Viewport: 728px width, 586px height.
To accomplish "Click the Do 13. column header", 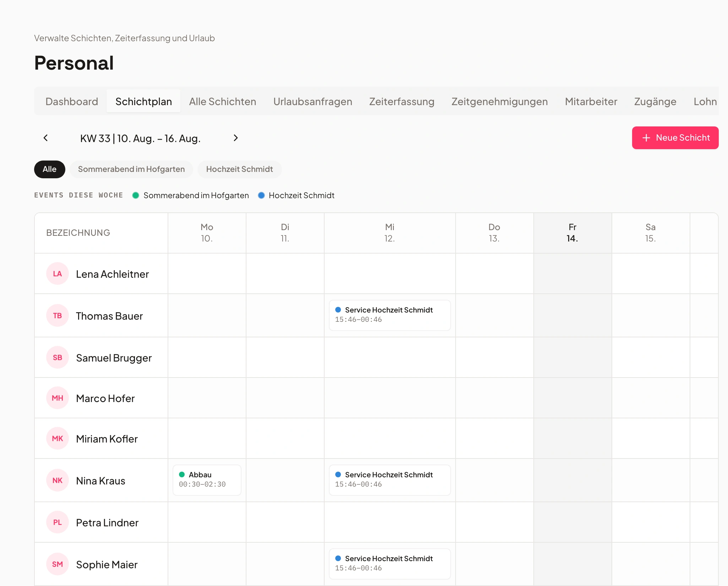I will tap(494, 233).
